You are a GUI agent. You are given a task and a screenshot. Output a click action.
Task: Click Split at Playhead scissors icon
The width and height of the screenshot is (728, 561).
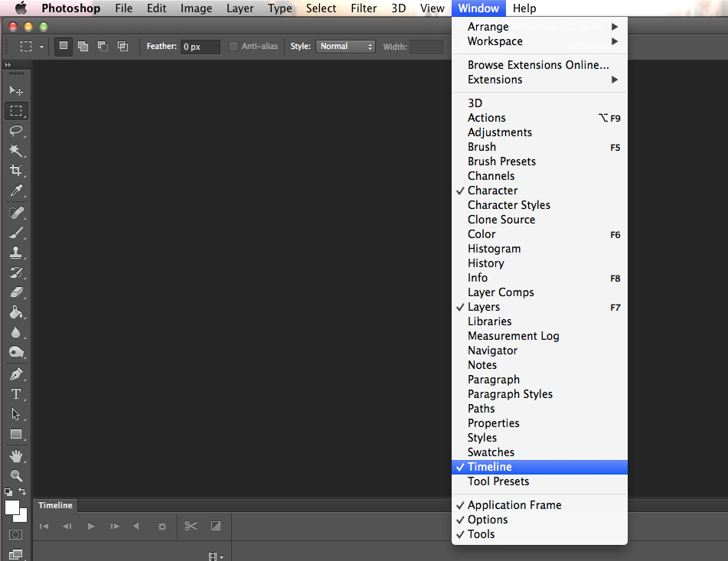pos(191,526)
